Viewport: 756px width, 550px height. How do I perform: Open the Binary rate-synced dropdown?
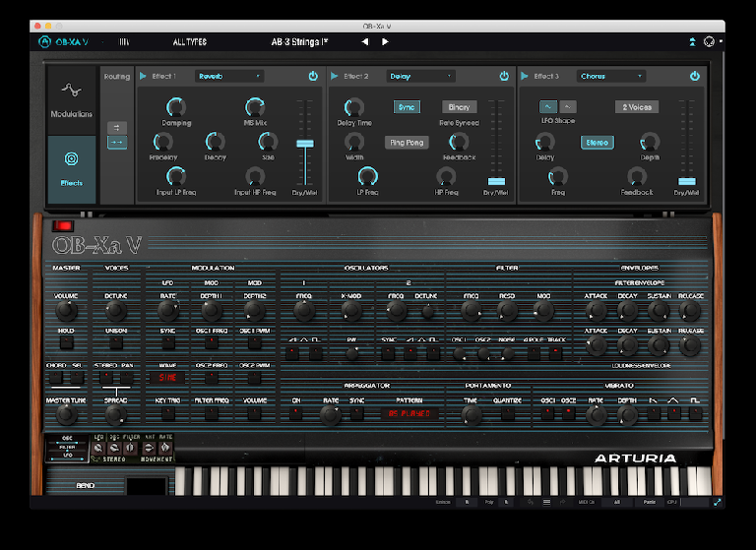pos(459,107)
